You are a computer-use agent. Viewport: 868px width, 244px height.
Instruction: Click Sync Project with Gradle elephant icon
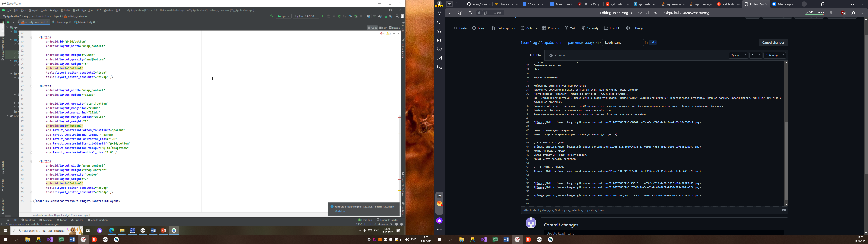coord(380,16)
